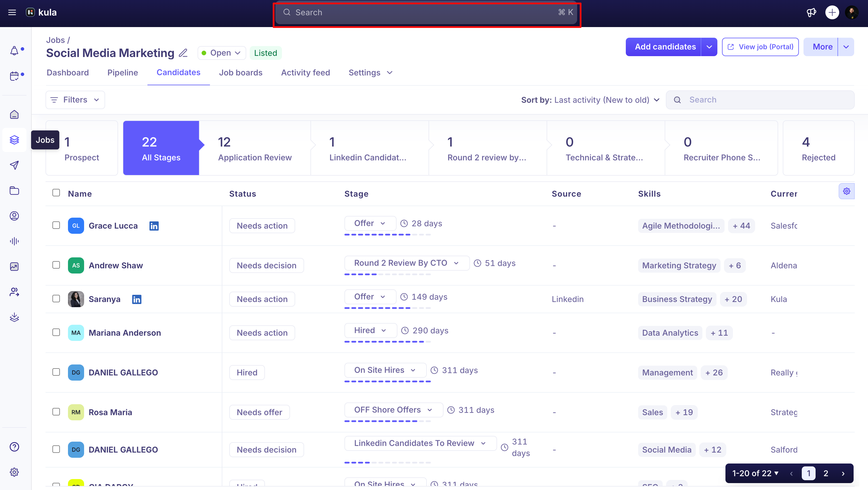Expand the Filters dropdown
This screenshot has height=490, width=868.
pos(75,100)
